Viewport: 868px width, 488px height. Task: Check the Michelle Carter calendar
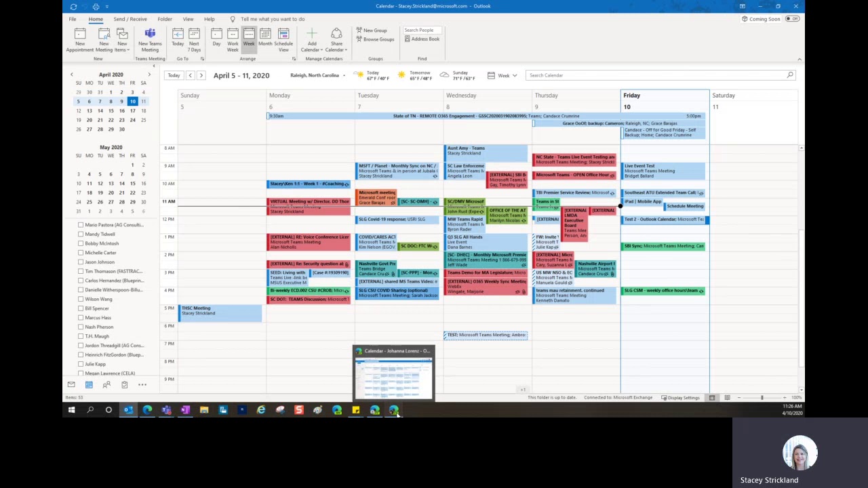coord(81,253)
